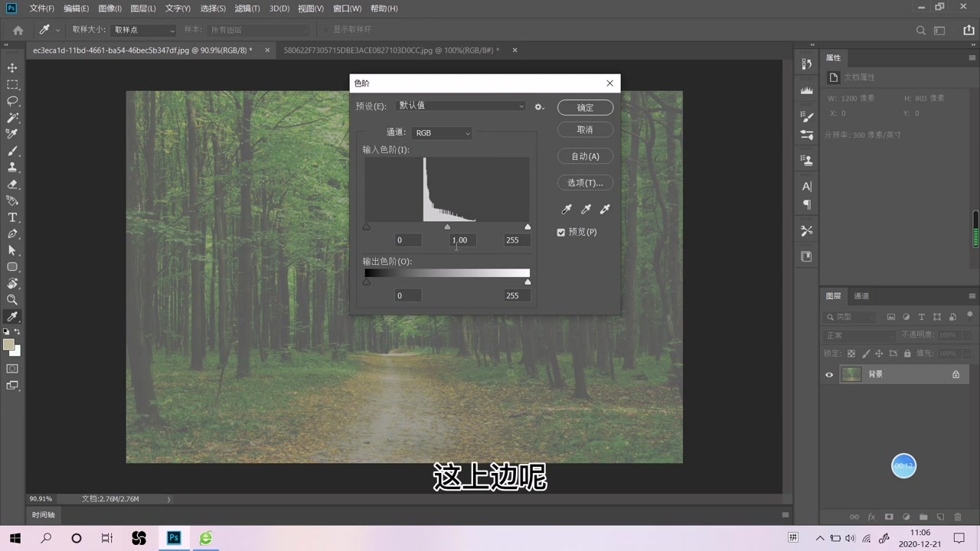Click the white point eyedropper in Levels
980x551 pixels.
click(605, 209)
